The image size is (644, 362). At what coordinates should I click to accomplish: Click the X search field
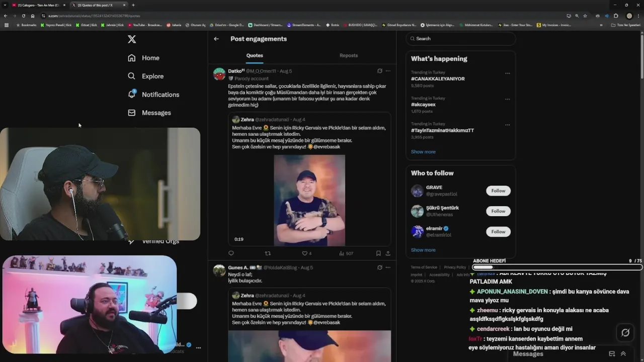click(460, 39)
